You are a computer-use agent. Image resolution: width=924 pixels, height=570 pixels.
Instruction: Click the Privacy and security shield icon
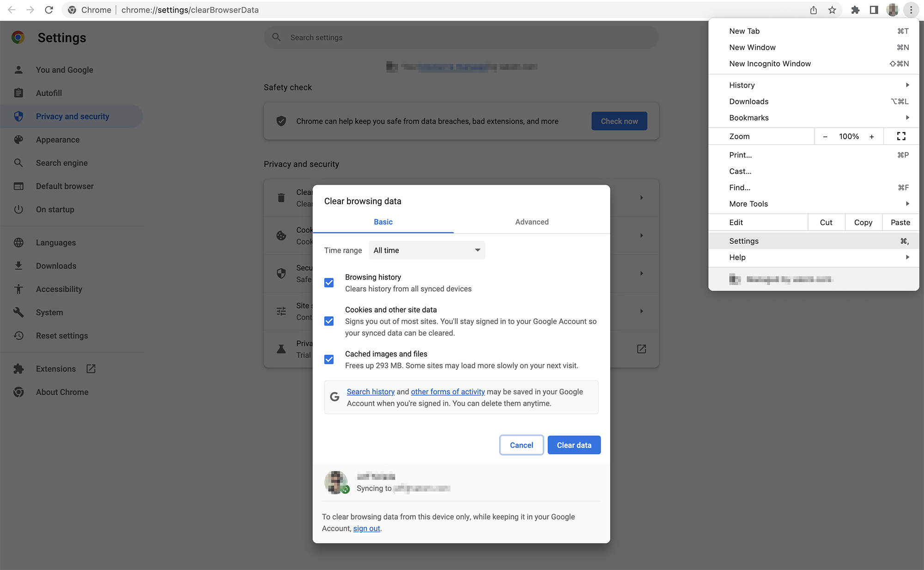point(18,116)
